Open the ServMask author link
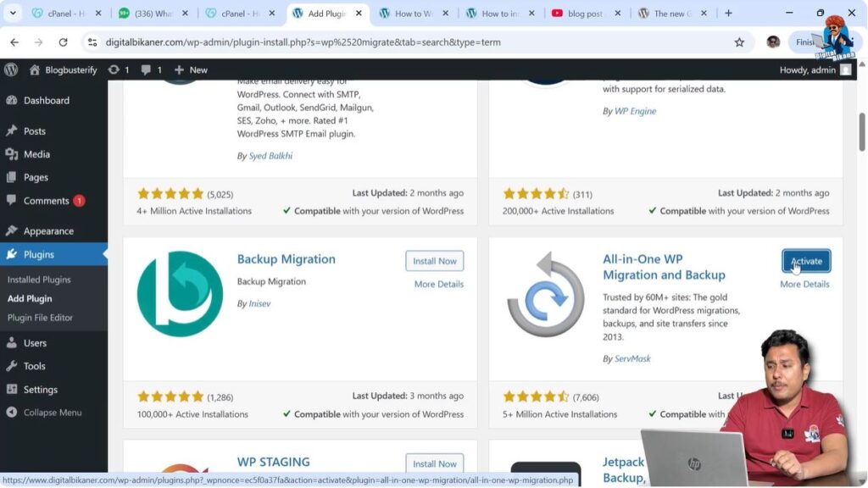 point(632,358)
